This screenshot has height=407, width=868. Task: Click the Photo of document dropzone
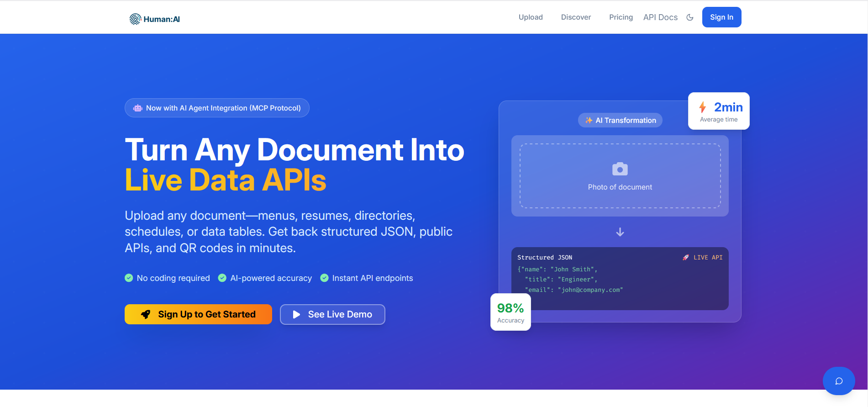click(x=620, y=176)
